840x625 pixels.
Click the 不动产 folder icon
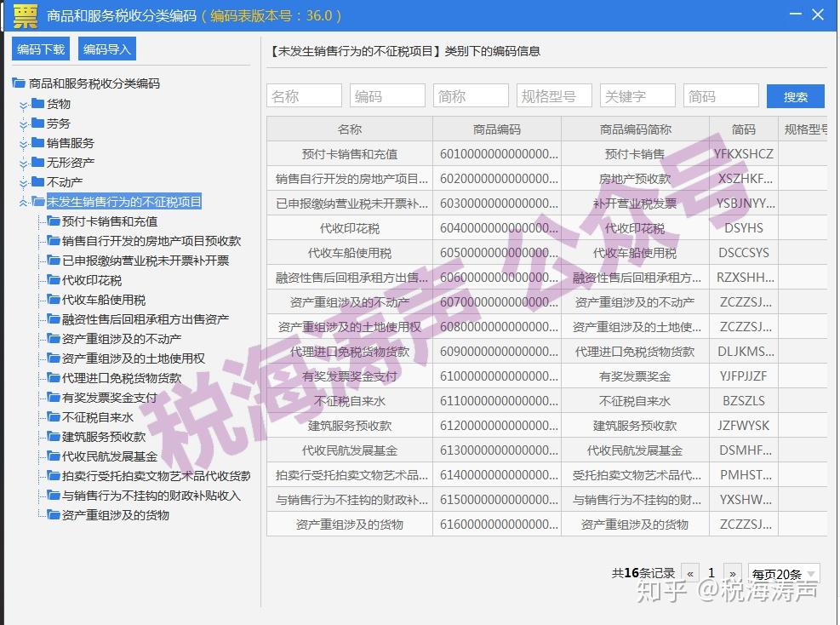[37, 181]
